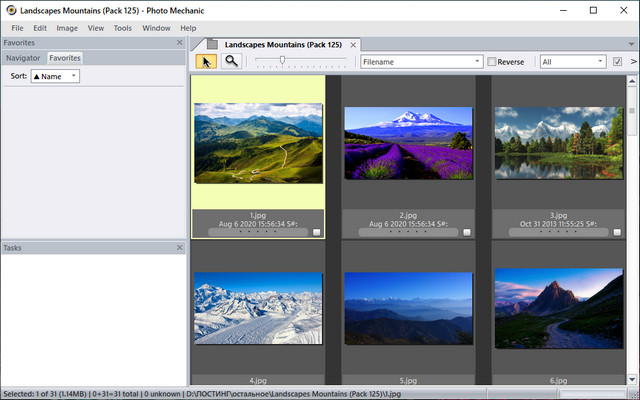
Task: Enable the Reverse sort checkbox
Action: [x=492, y=62]
